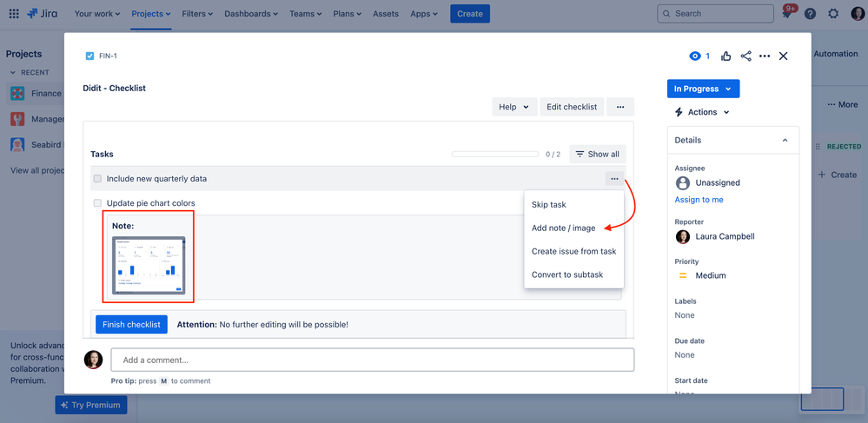Select Add note / image menu entry
This screenshot has width=868, height=423.
click(574, 228)
